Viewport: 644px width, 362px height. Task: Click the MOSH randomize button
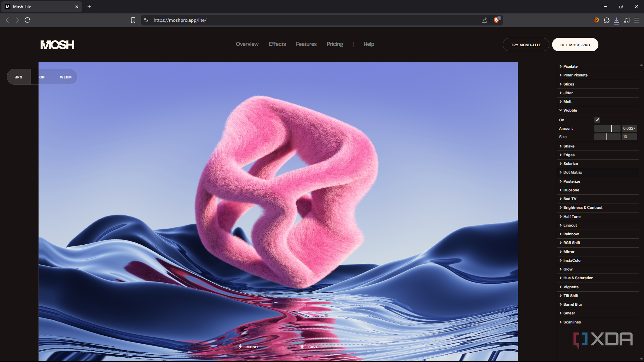tap(248, 347)
